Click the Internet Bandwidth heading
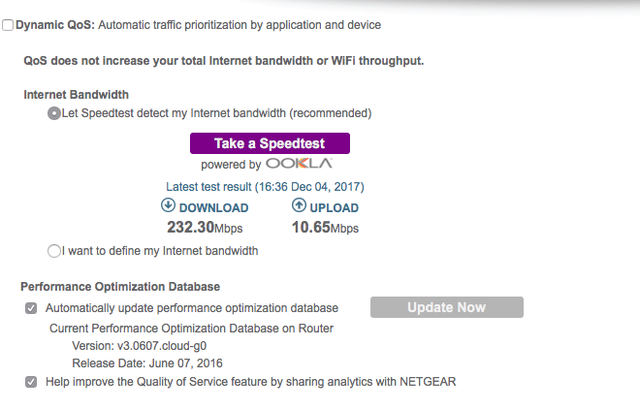 click(76, 95)
